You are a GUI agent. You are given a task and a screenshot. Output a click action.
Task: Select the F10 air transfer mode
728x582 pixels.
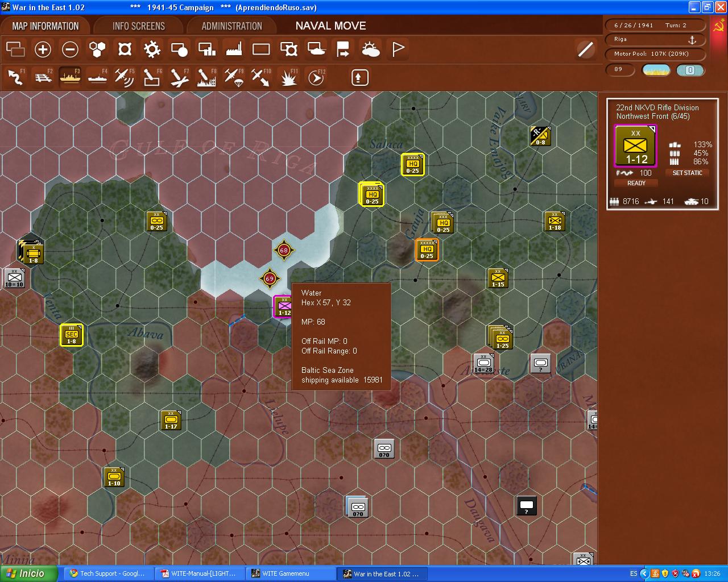261,77
